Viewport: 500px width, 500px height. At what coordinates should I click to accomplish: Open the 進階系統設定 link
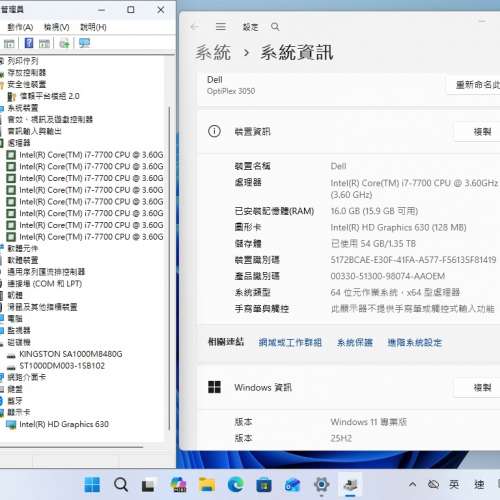point(415,343)
